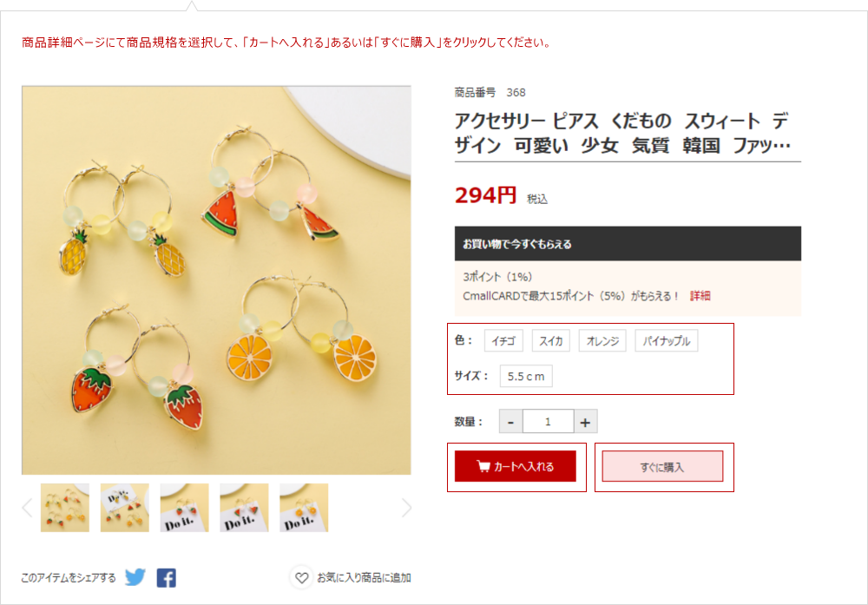The image size is (868, 605).
Task: Click previous thumbnail arrow
Action: [27, 508]
